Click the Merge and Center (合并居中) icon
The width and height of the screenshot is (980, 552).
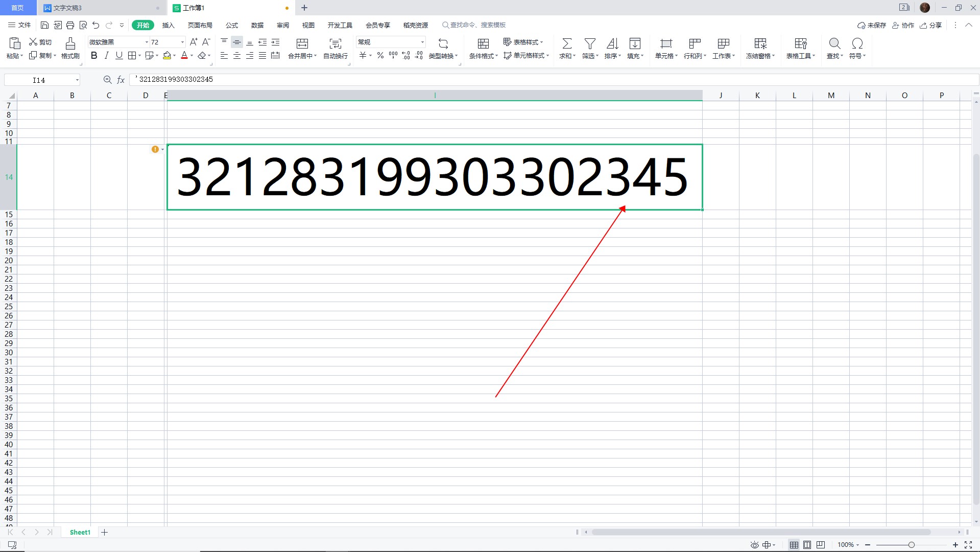(302, 44)
